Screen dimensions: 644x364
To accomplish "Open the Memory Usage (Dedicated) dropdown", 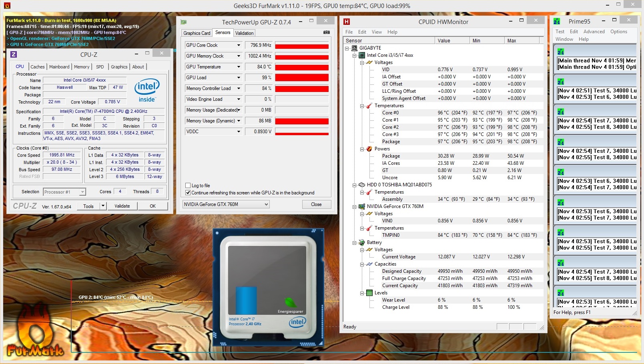I will [x=239, y=110].
